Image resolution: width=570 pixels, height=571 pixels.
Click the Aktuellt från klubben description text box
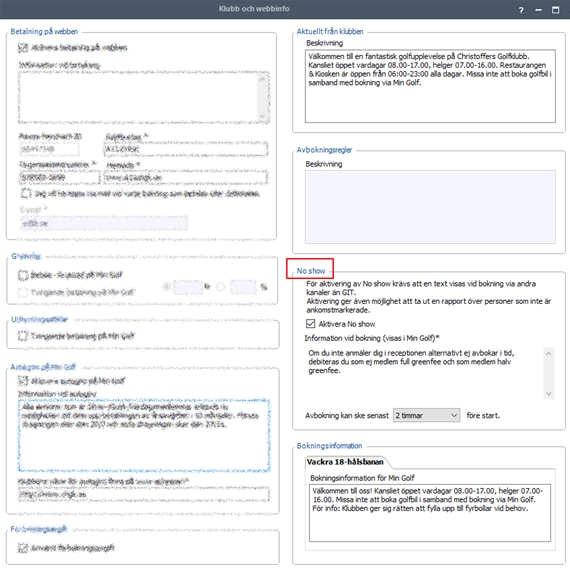(x=430, y=86)
